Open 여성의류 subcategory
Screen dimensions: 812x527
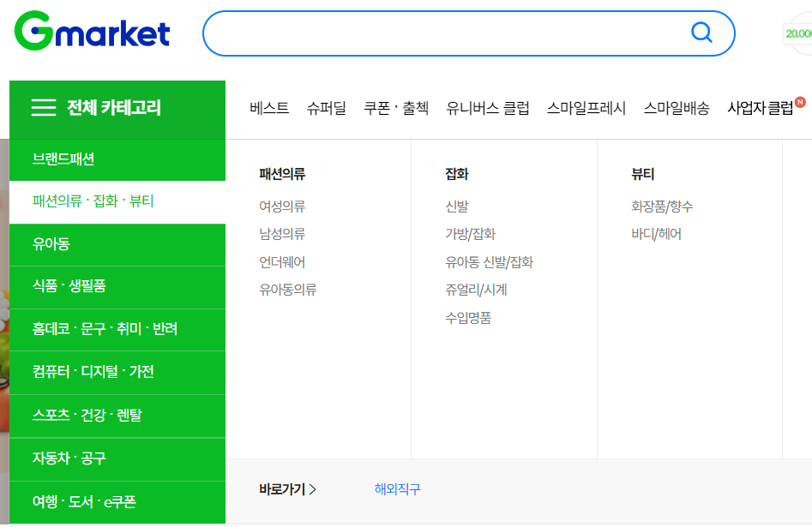(282, 207)
